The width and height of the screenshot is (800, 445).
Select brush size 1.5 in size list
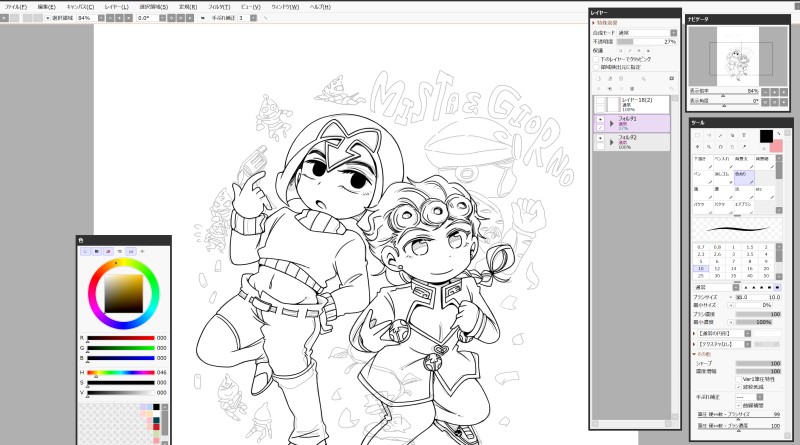click(749, 247)
